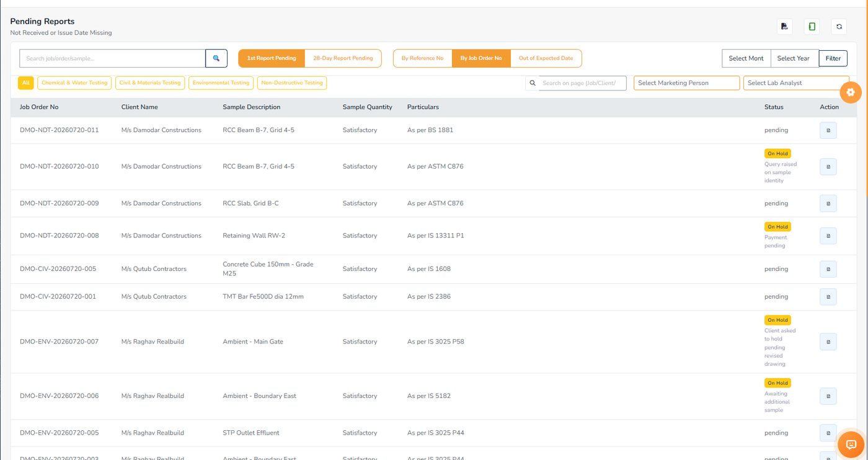Image resolution: width=868 pixels, height=460 pixels.
Task: Filter by Environmental Testing
Action: [x=221, y=82]
